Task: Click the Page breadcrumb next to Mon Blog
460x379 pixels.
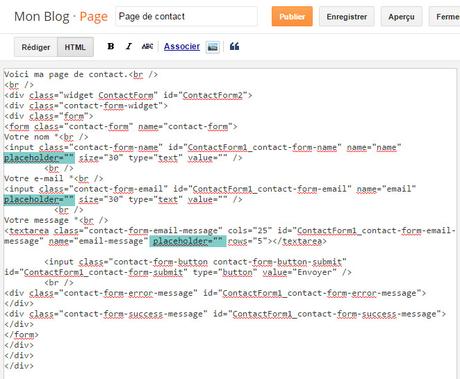Action: click(94, 17)
